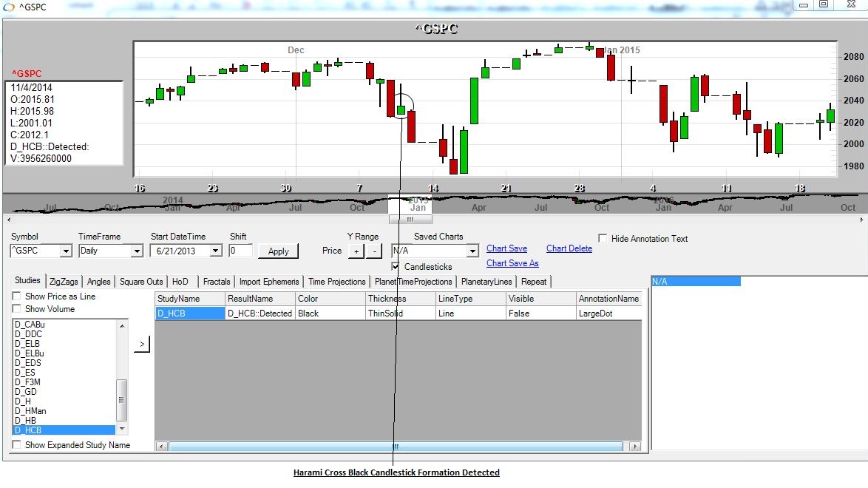The height and width of the screenshot is (488, 868).
Task: Click the Shift input field
Action: [241, 251]
